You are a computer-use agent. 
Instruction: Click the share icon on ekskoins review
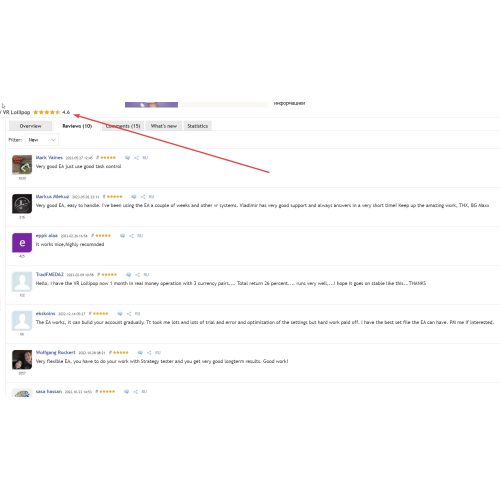click(x=129, y=314)
